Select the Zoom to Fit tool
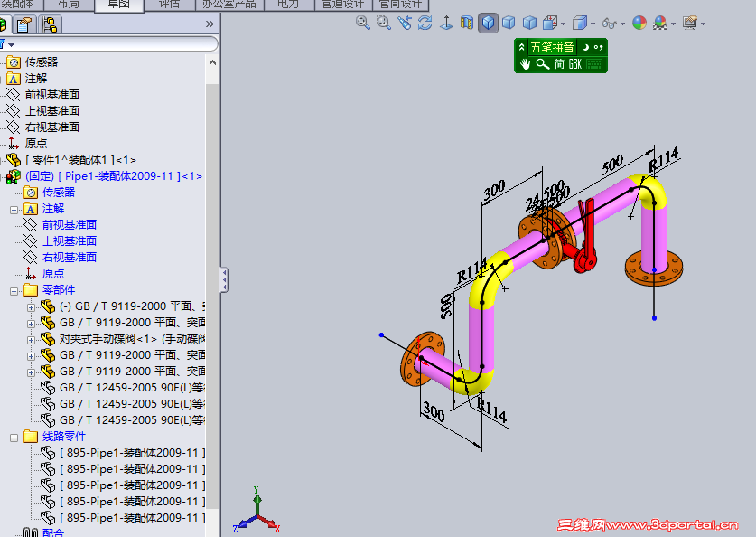The height and width of the screenshot is (537, 756). (362, 23)
